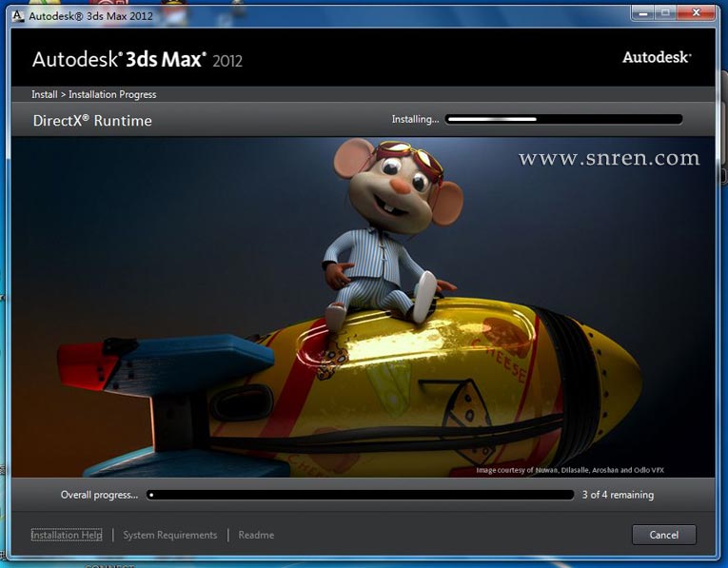Click the Overall progress bar
The height and width of the screenshot is (568, 728).
pyautogui.click(x=361, y=495)
